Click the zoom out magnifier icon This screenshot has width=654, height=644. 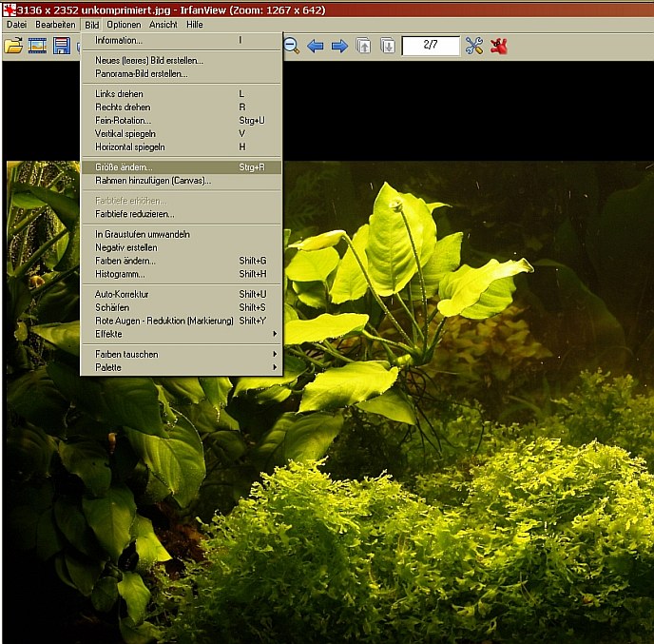(291, 46)
